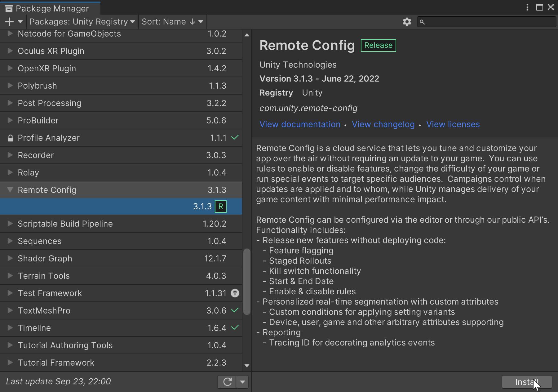Click the add package plus icon
This screenshot has width=558, height=392.
(10, 22)
